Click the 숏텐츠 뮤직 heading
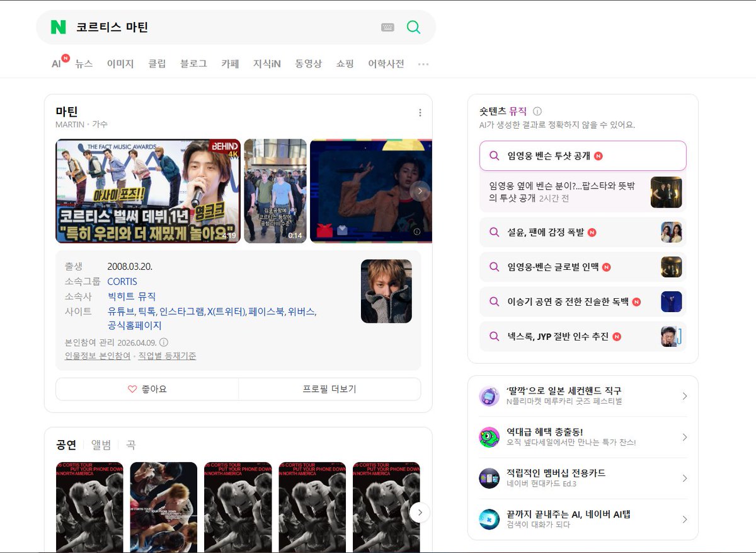 coord(503,111)
